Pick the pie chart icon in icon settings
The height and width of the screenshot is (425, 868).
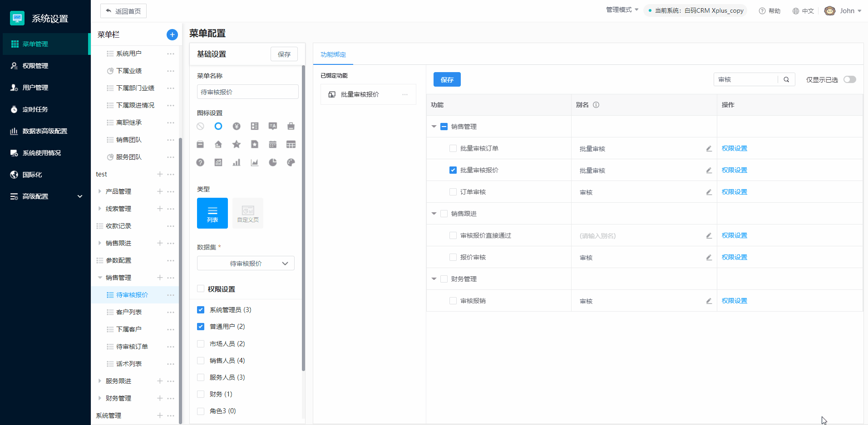[272, 162]
